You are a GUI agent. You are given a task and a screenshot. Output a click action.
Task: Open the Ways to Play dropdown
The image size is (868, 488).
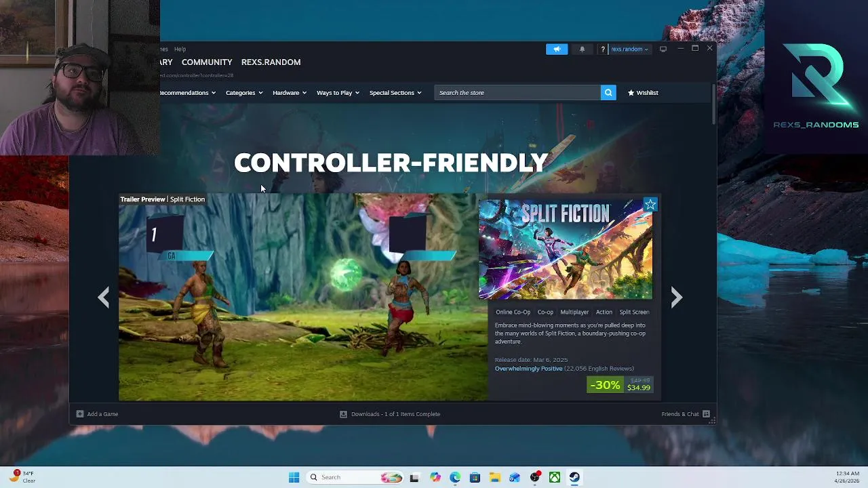point(338,93)
